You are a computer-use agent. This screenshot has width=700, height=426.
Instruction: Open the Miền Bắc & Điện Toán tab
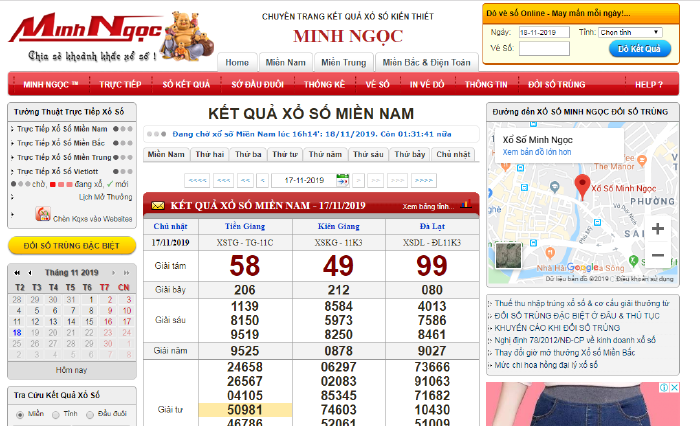pos(426,63)
